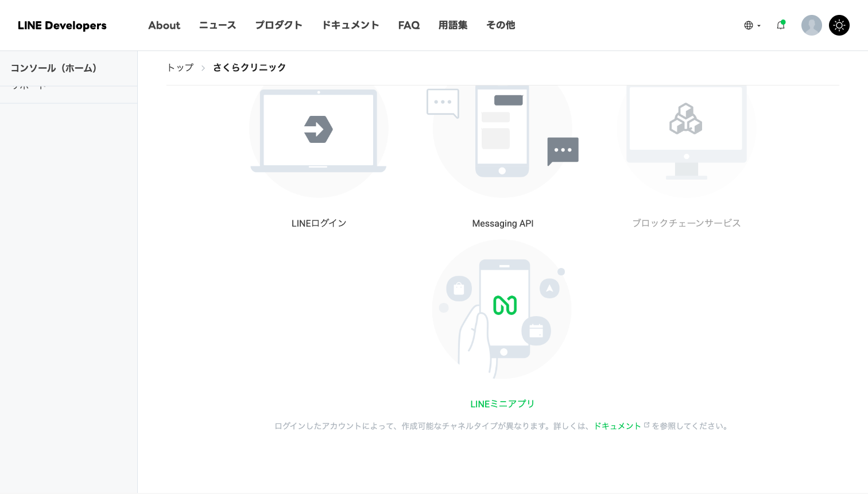The height and width of the screenshot is (494, 868).
Task: Click the Messaging API label
Action: click(503, 223)
